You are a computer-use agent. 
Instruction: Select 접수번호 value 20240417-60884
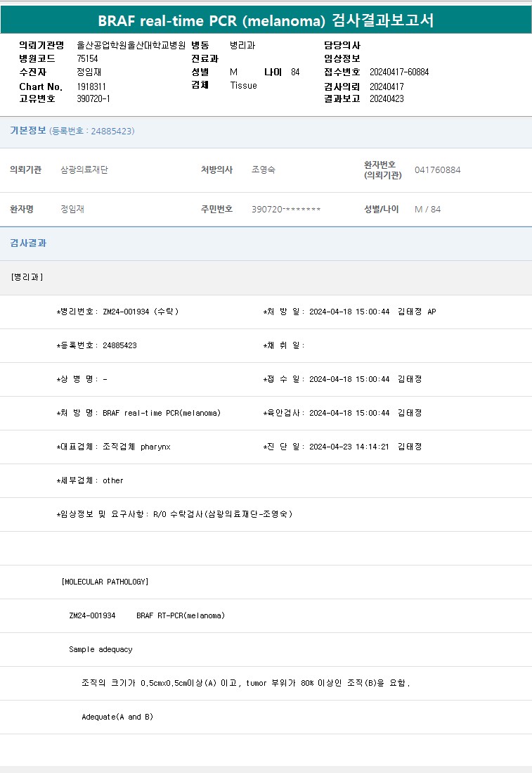pyautogui.click(x=398, y=72)
